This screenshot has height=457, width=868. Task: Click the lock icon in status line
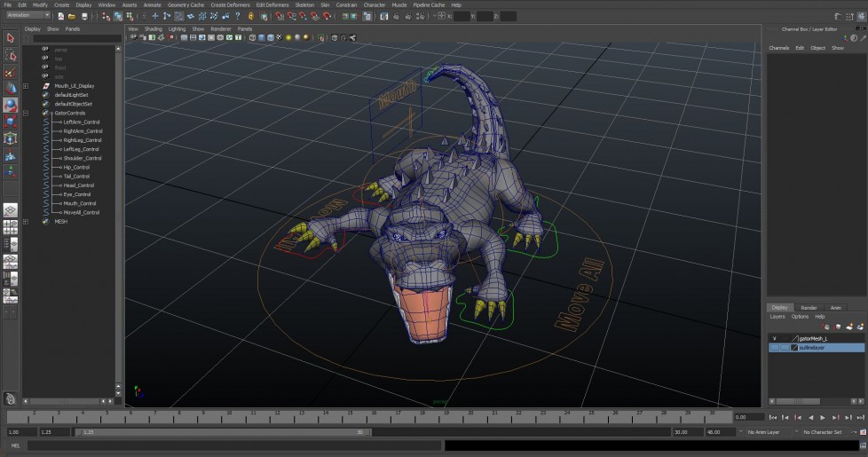[251, 16]
